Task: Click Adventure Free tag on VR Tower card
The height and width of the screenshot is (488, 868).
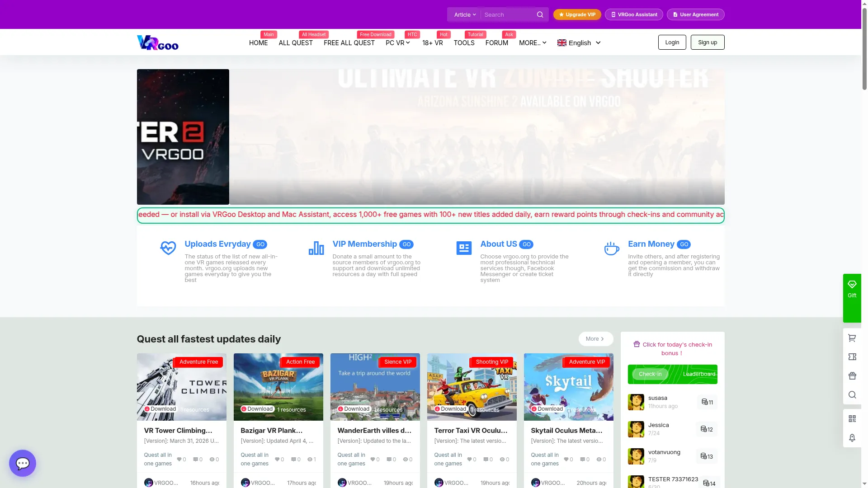Action: (x=198, y=362)
